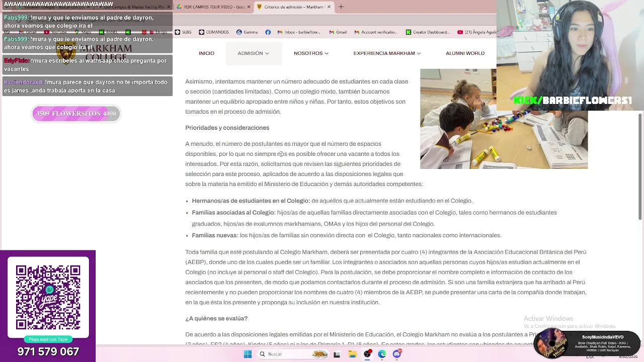Click the 971 579 067 phone number
This screenshot has height=362, width=644.
pos(48,351)
